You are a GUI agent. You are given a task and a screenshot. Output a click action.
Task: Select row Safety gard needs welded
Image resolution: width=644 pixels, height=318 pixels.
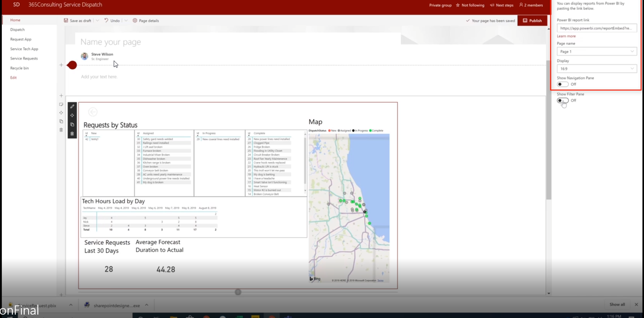163,139
